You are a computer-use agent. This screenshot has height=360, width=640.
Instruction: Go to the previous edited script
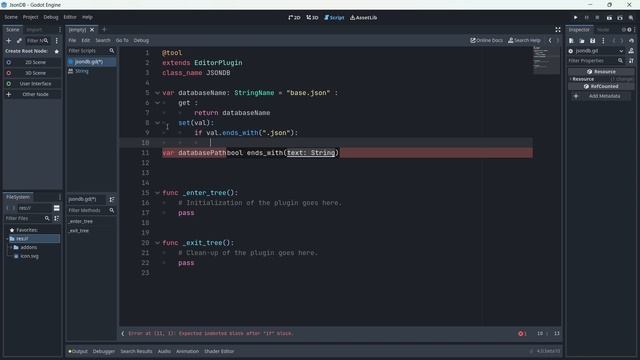pyautogui.click(x=550, y=40)
